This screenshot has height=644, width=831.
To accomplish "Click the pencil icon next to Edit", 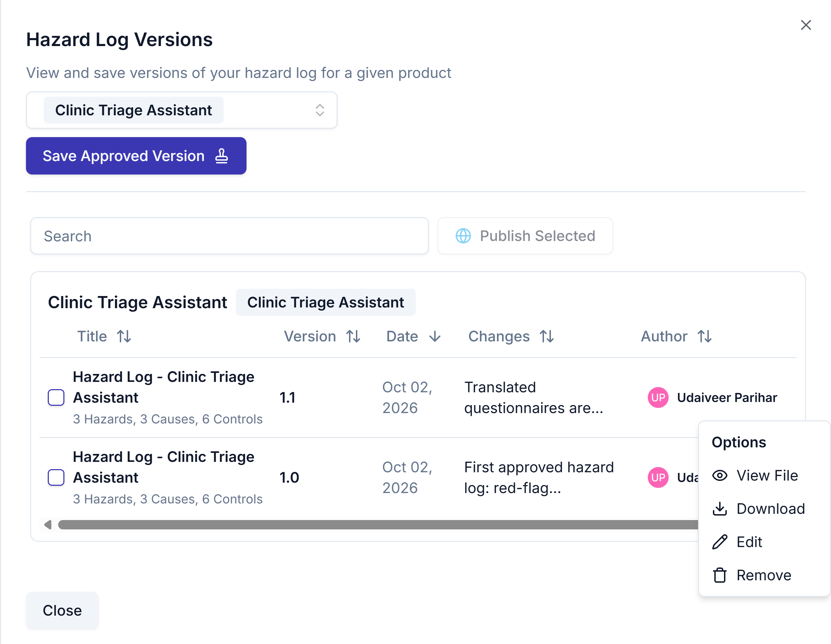I will pyautogui.click(x=720, y=542).
